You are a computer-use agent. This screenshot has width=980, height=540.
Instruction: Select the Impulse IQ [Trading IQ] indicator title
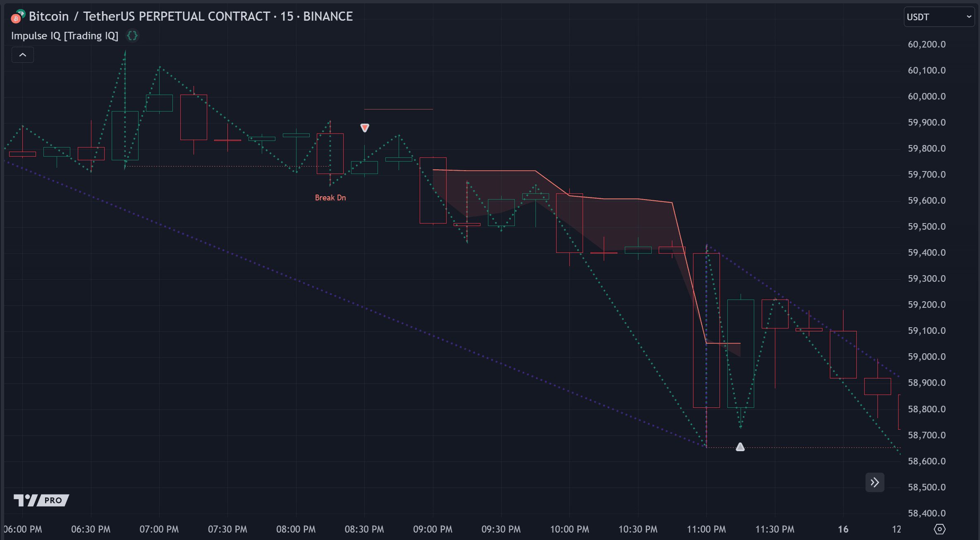[x=65, y=36]
